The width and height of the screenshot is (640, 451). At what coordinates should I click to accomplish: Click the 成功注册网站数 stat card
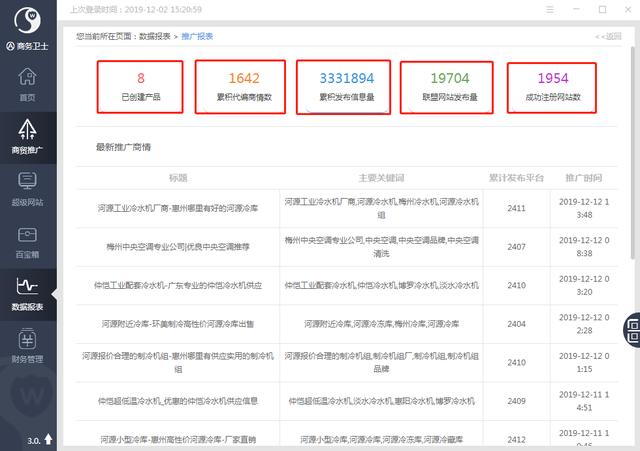[x=551, y=88]
